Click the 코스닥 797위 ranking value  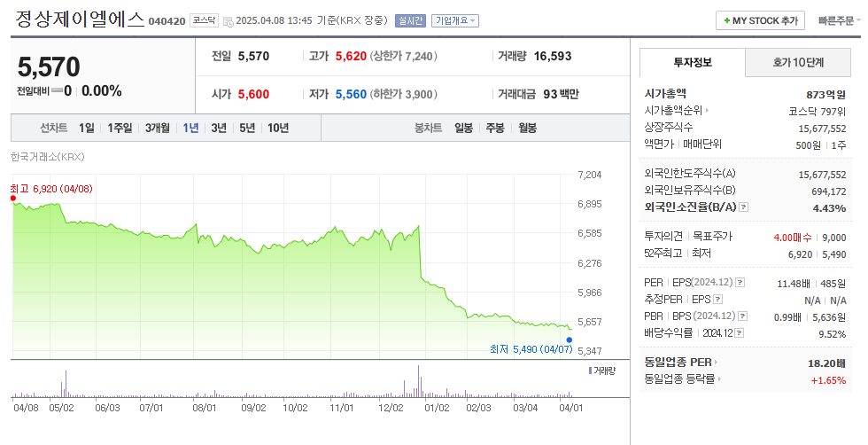(x=817, y=112)
